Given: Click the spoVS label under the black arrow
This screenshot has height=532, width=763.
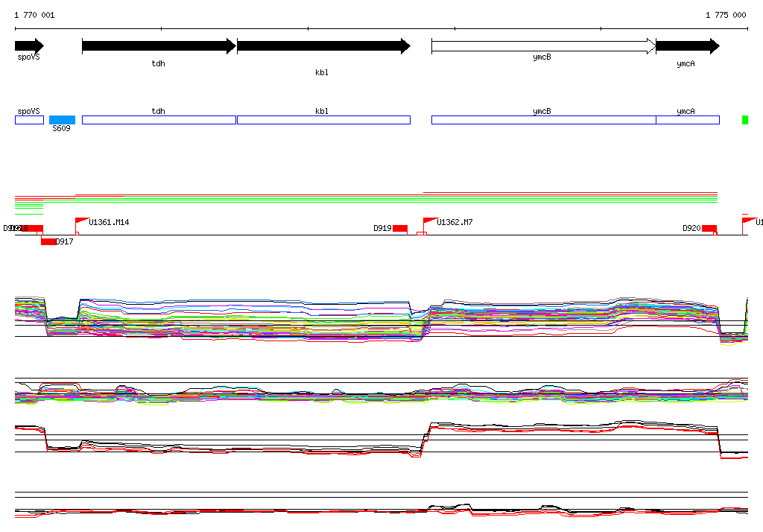Looking at the screenshot, I should [29, 57].
